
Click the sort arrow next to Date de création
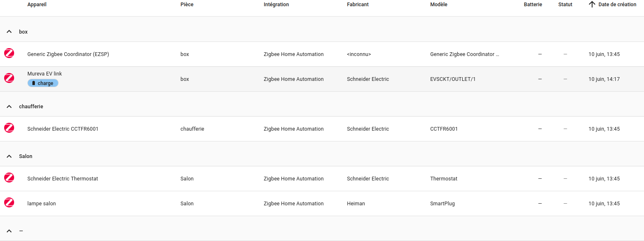point(592,5)
